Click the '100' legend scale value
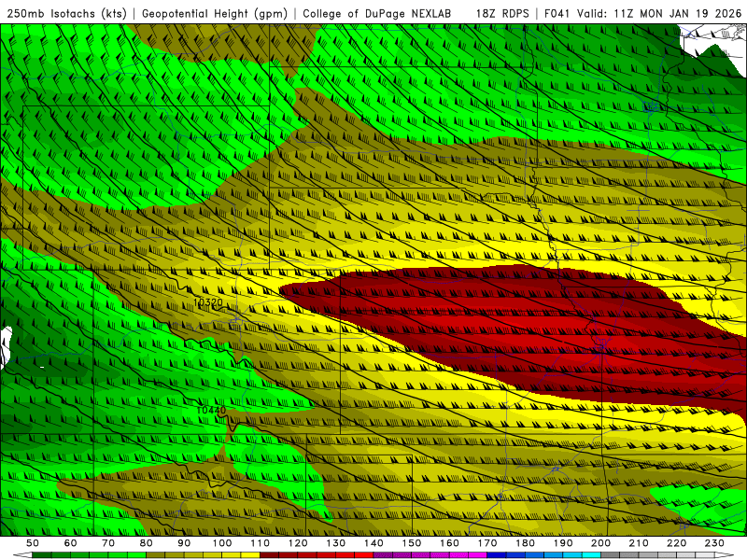The image size is (747, 560). (x=222, y=543)
